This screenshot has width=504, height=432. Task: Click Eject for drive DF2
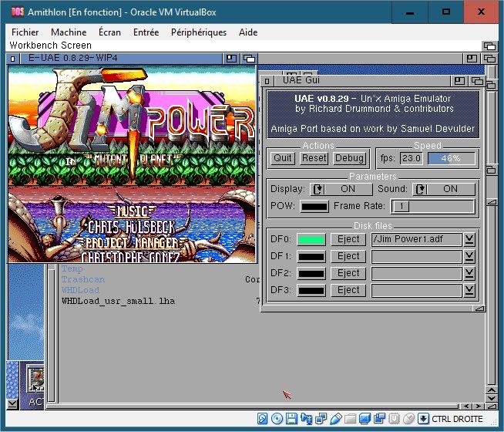click(x=348, y=274)
